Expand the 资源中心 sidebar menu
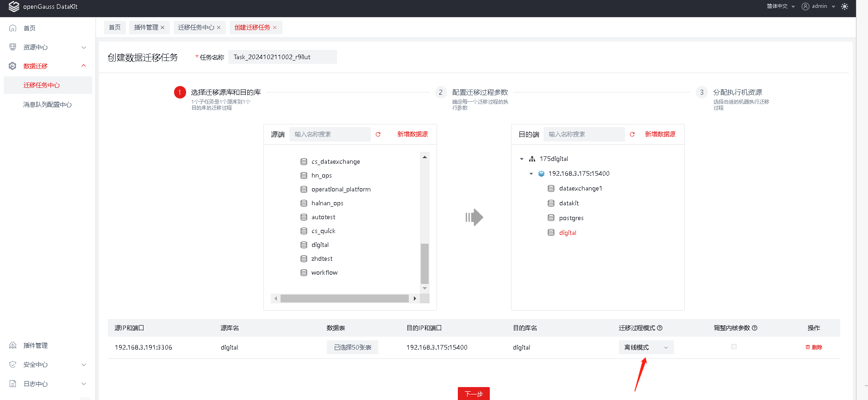This screenshot has height=400, width=868. pyautogui.click(x=84, y=47)
